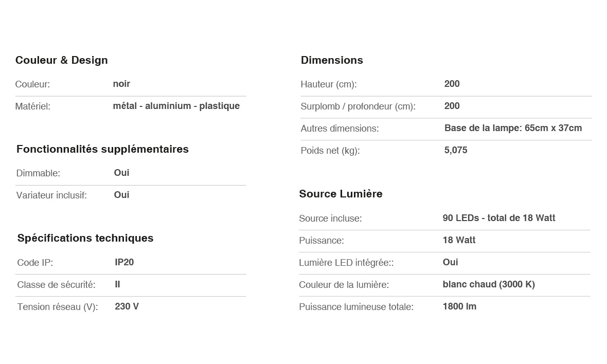607x364 pixels.
Task: Select the Dimensions section heading
Action: point(332,60)
